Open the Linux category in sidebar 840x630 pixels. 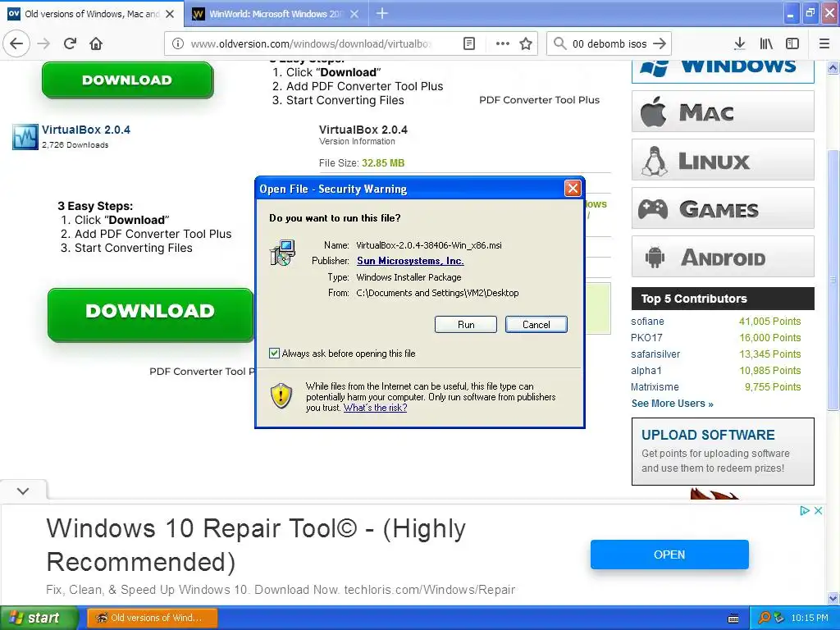pos(723,160)
